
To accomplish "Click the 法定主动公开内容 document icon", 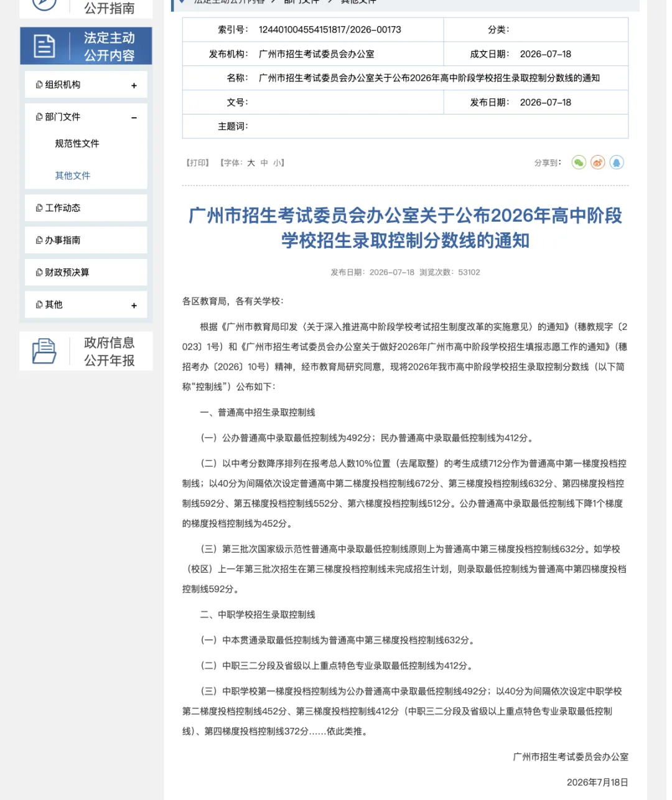I will (44, 46).
